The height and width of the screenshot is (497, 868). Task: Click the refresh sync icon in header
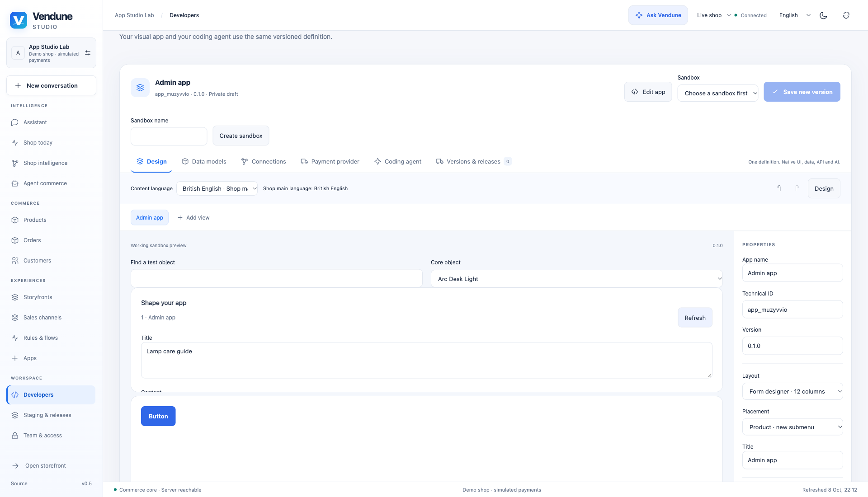click(846, 15)
